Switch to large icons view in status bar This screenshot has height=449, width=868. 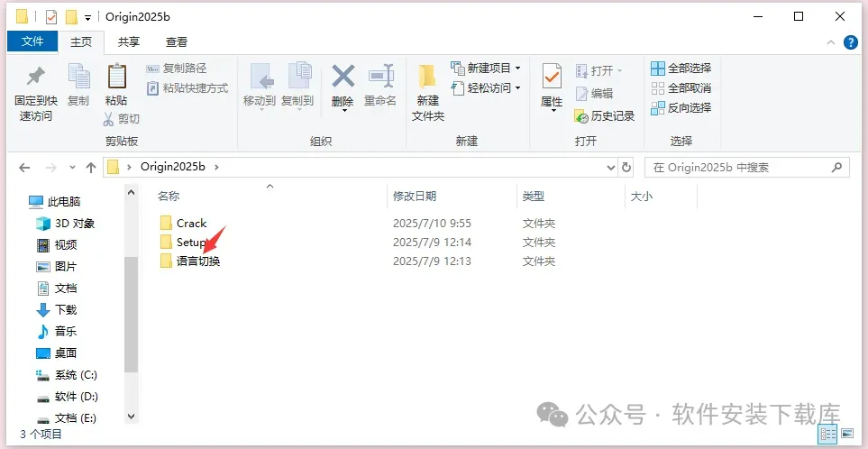tap(847, 434)
